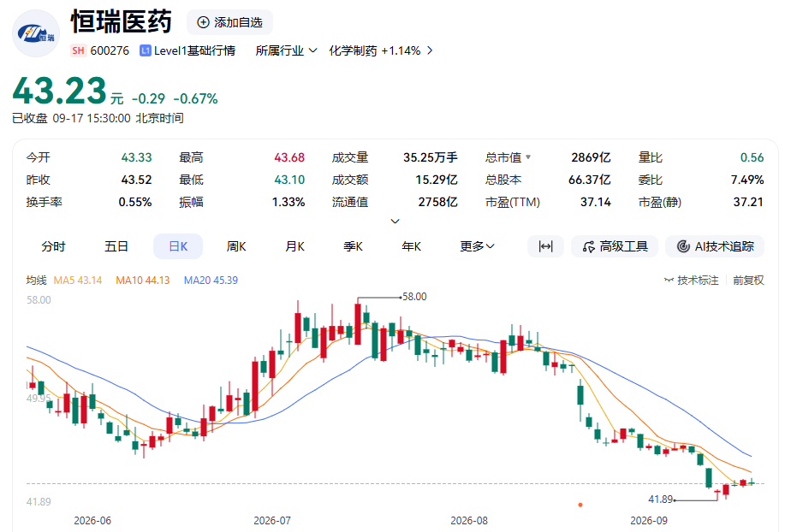Viewport: 785px width, 532px height.
Task: Click the 41.89 low price marker
Action: [660, 499]
